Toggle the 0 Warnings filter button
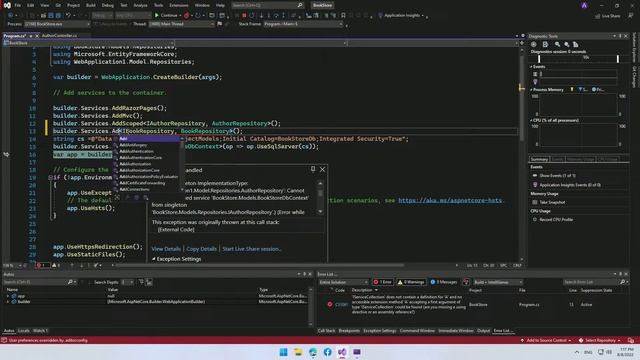The image size is (640, 360). coord(411,282)
